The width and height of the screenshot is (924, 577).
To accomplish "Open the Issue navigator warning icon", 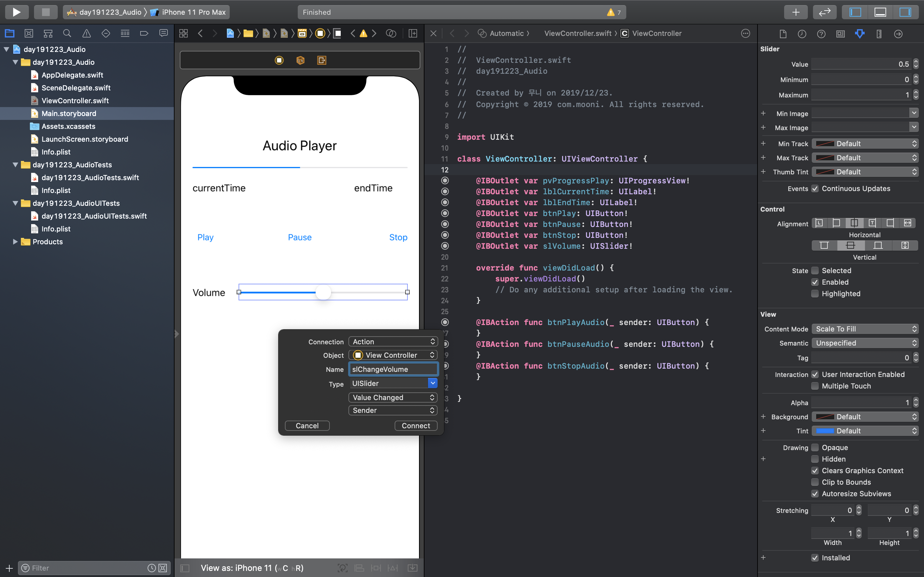I will click(86, 34).
